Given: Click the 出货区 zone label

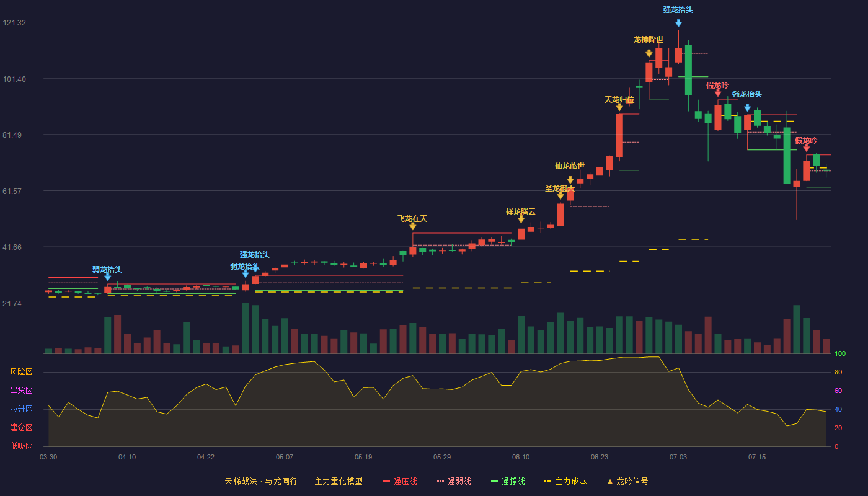Looking at the screenshot, I should [x=22, y=391].
